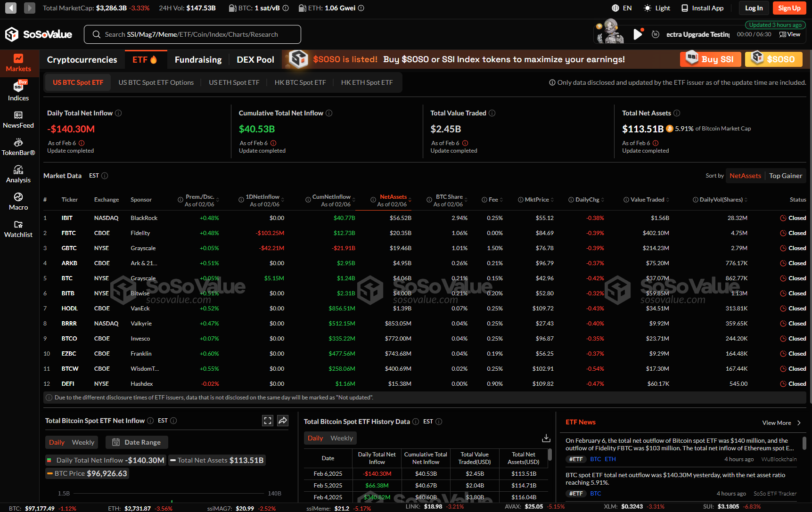This screenshot has width=812, height=512.
Task: Click the Buy SSI button
Action: [711, 59]
